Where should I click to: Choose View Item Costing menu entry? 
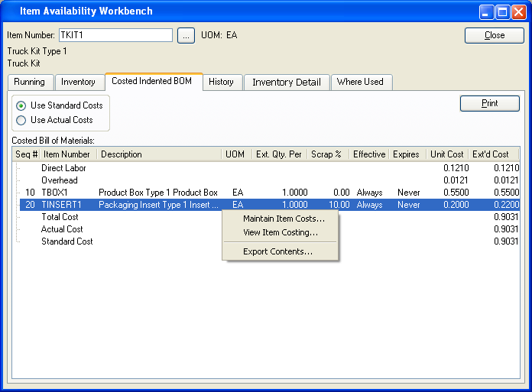click(281, 232)
